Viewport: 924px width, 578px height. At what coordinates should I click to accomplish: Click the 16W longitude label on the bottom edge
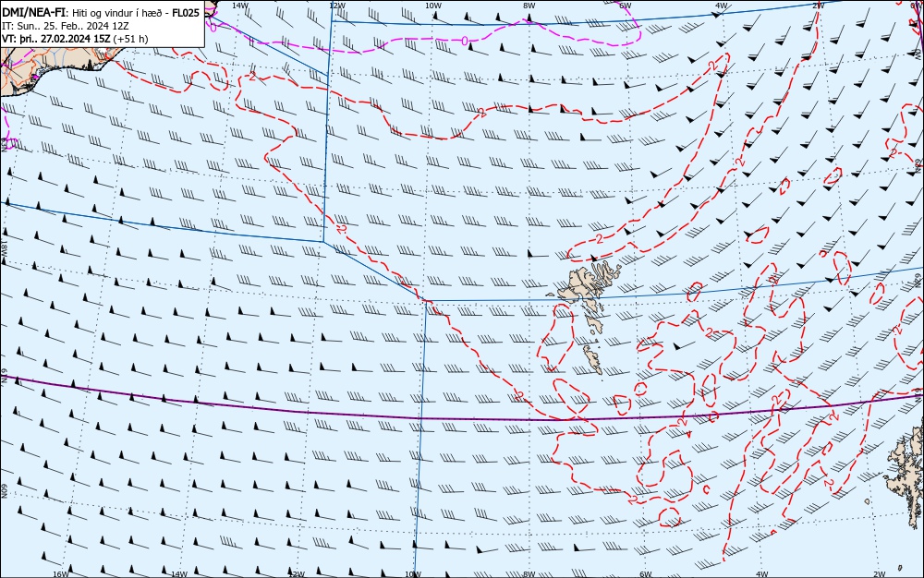(61, 574)
